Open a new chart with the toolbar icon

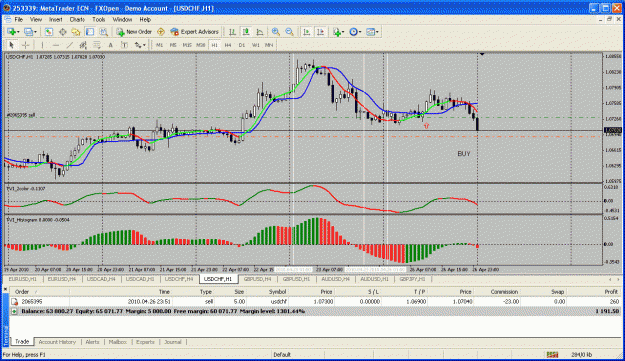[x=11, y=31]
